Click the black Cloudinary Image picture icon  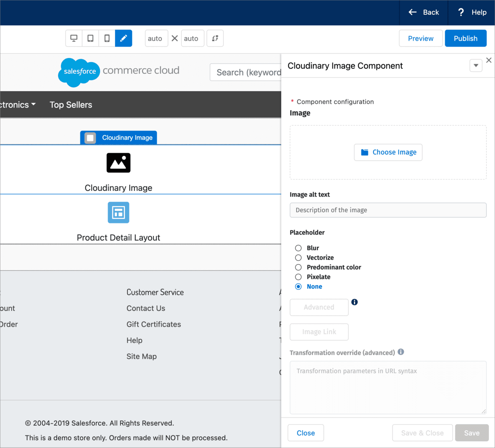click(118, 163)
